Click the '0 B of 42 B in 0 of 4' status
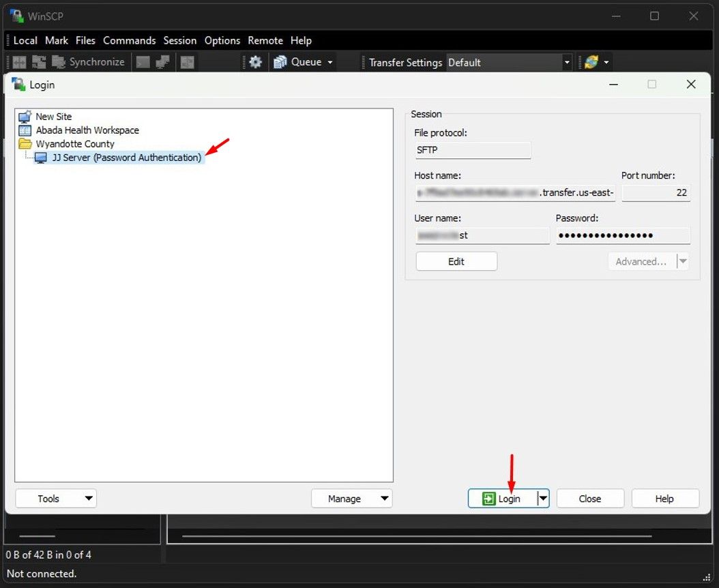 coord(48,555)
